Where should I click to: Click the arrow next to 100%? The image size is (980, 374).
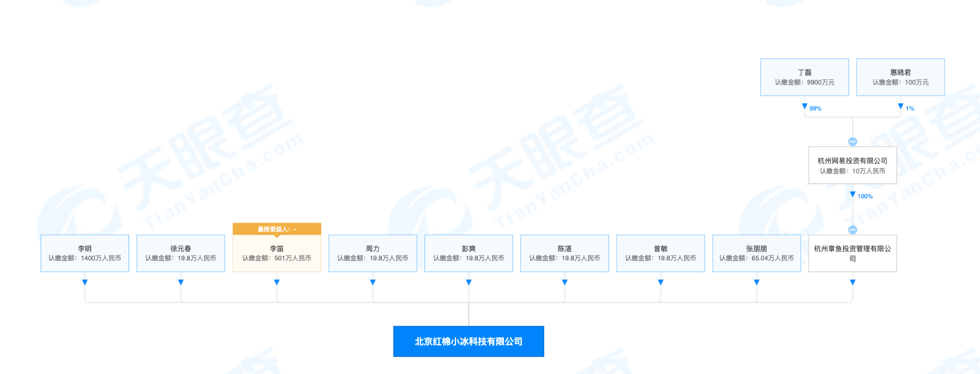click(852, 194)
